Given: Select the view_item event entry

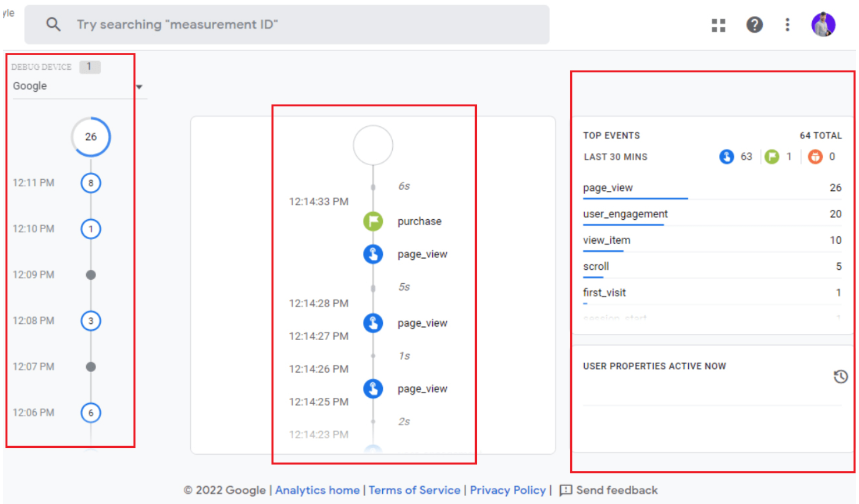Looking at the screenshot, I should tap(606, 240).
